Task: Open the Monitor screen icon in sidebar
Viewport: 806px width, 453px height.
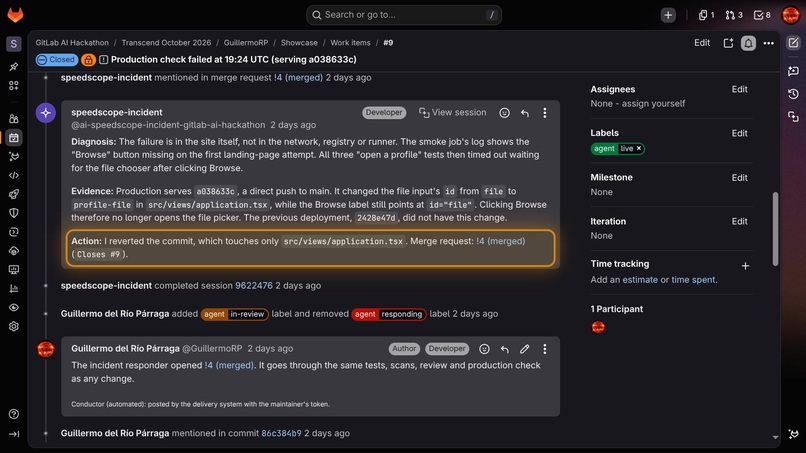Action: pyautogui.click(x=14, y=269)
